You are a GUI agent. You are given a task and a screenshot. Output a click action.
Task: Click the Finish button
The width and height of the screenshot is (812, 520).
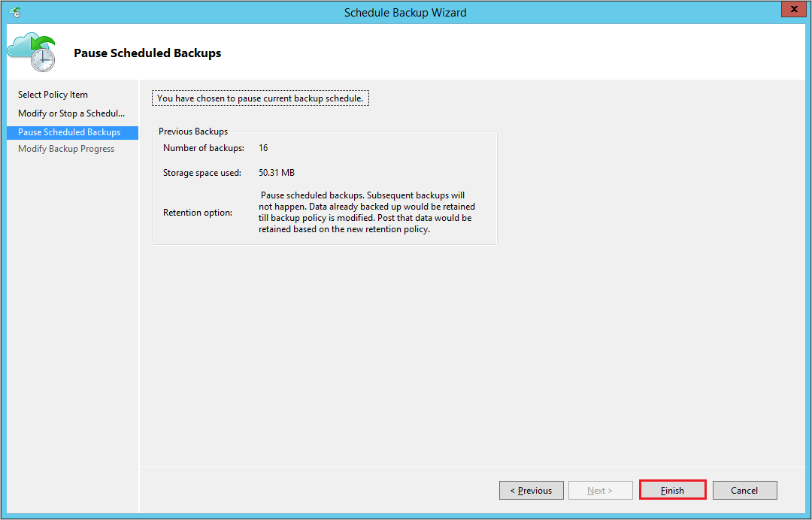(x=672, y=490)
